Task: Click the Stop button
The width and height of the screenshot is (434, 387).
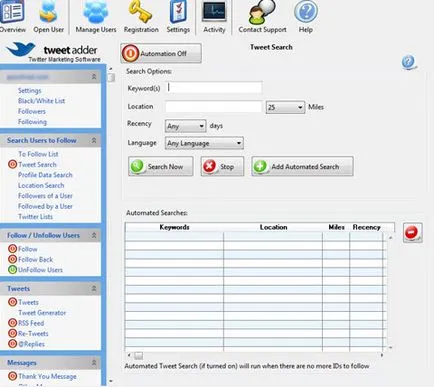Action: click(x=222, y=166)
